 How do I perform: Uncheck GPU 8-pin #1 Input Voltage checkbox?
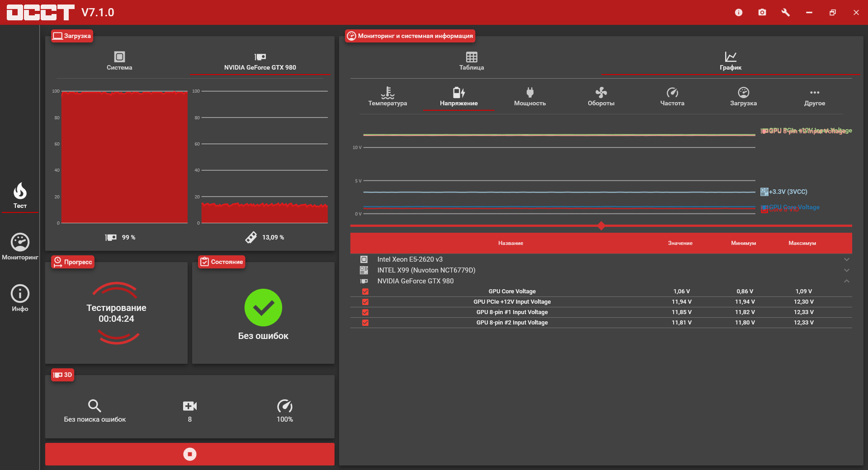tap(365, 312)
